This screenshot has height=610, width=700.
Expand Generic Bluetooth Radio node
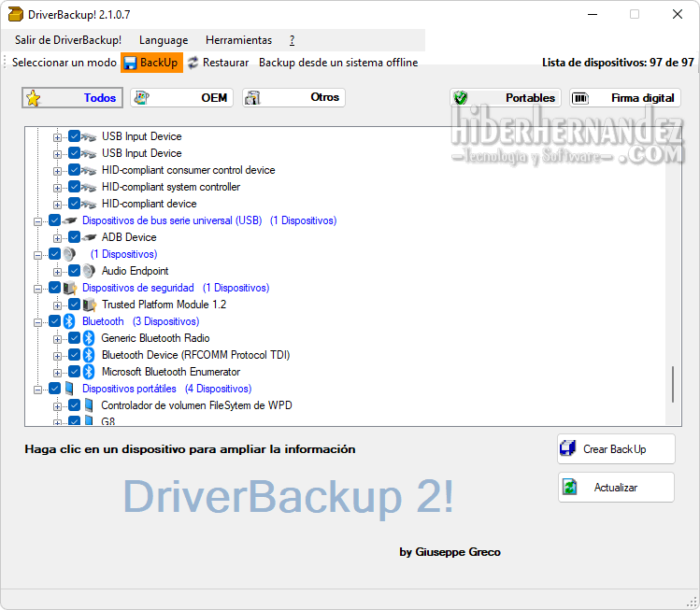57,339
